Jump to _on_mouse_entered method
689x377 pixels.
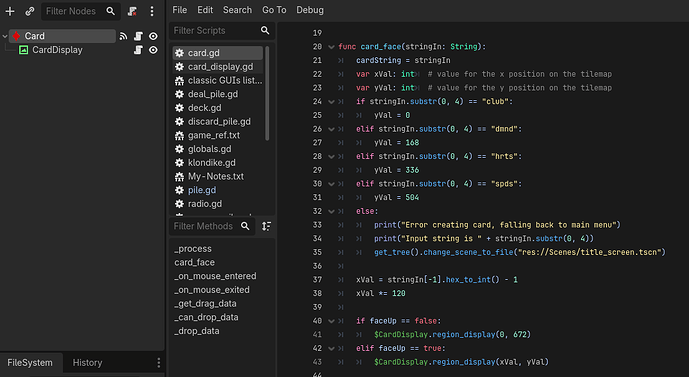pos(215,276)
